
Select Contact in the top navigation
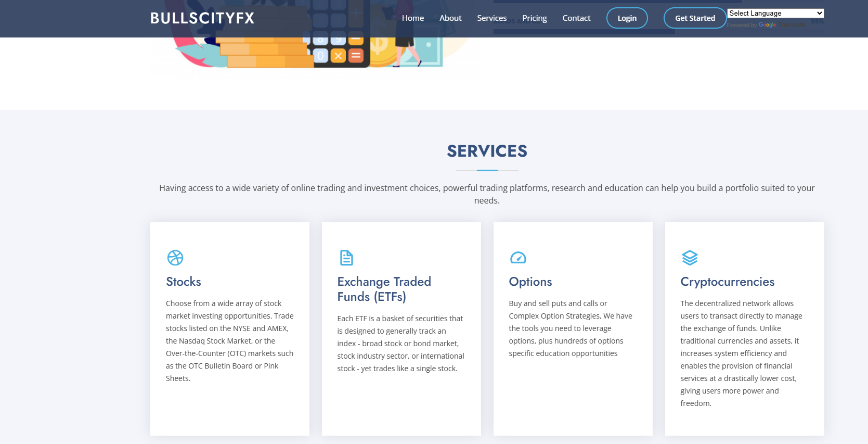coord(576,18)
